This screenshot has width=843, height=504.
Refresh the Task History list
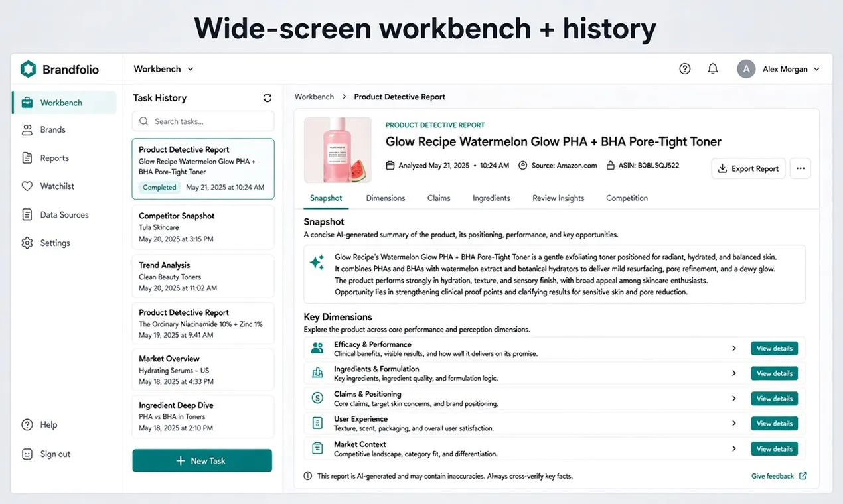point(268,98)
